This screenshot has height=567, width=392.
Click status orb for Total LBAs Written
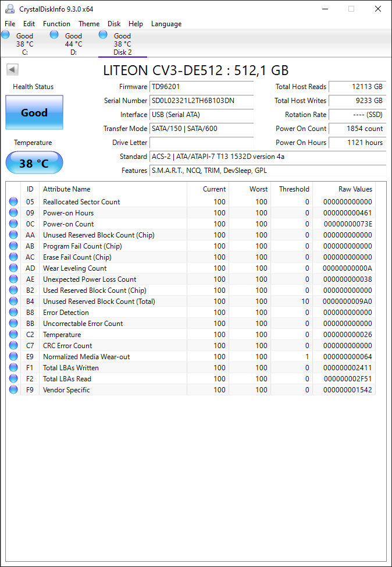[x=13, y=367]
